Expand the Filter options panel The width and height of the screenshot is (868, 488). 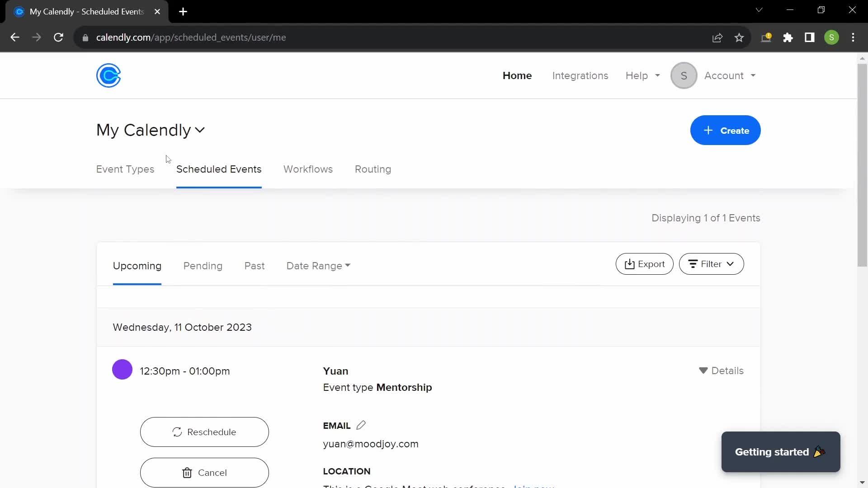click(x=711, y=264)
